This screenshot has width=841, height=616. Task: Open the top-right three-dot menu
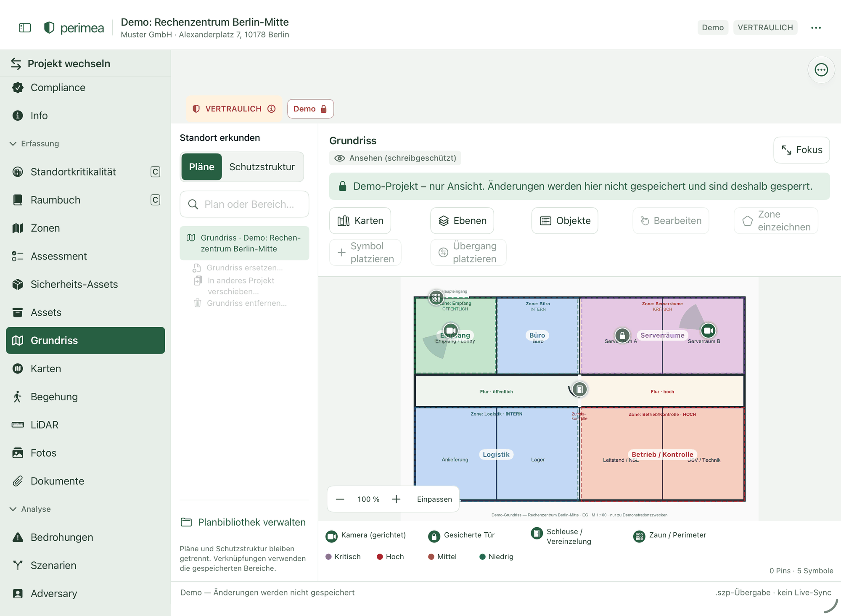[x=816, y=28]
